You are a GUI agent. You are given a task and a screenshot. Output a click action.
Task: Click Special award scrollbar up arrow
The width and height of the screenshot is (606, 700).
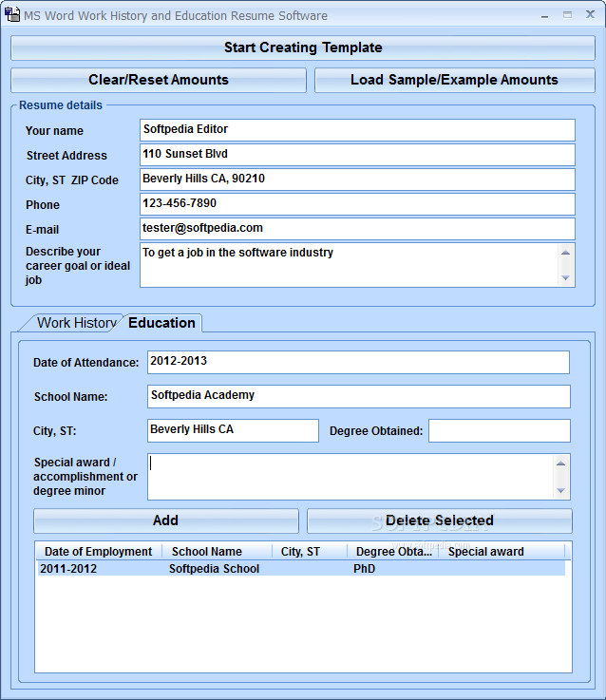point(561,464)
